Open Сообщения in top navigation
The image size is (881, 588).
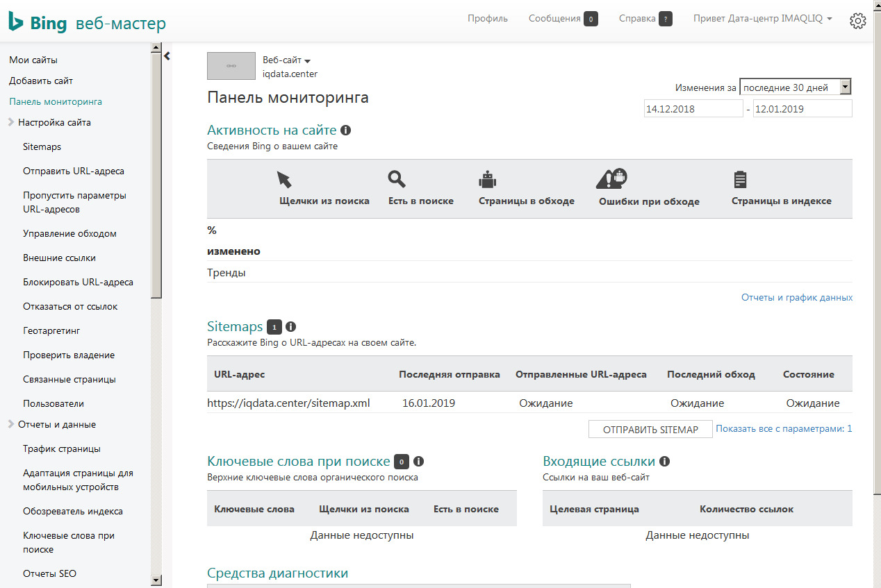[x=554, y=19]
